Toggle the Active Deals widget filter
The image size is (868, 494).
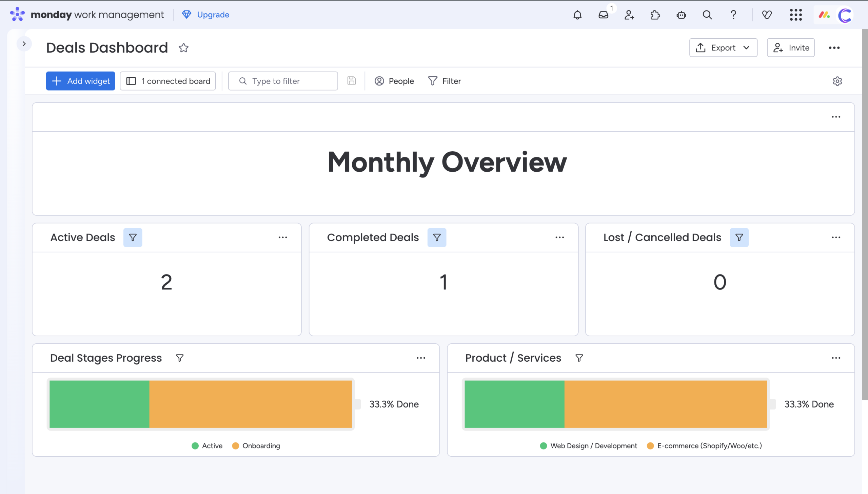point(133,237)
